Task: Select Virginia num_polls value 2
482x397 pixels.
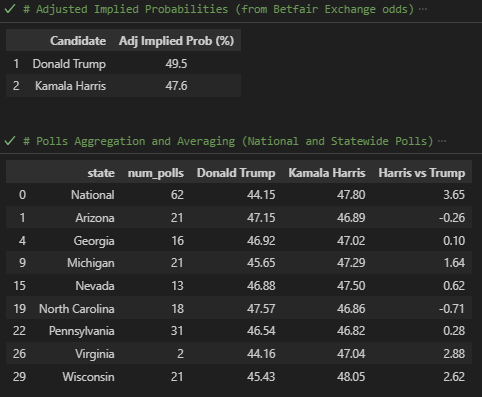Action: tap(180, 354)
